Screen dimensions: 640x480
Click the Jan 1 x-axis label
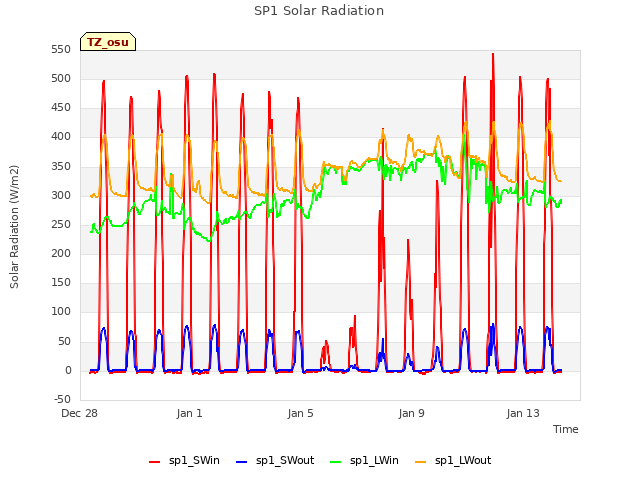tap(189, 413)
